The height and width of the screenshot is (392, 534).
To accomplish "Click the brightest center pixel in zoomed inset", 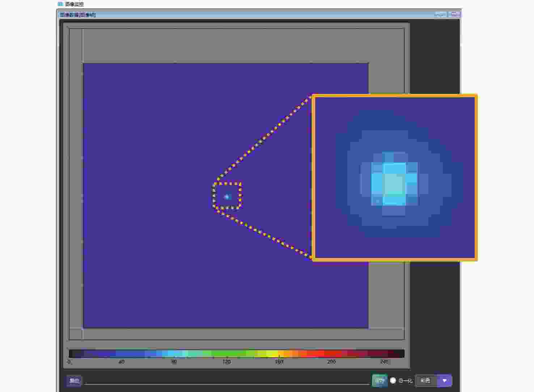I will [x=394, y=185].
